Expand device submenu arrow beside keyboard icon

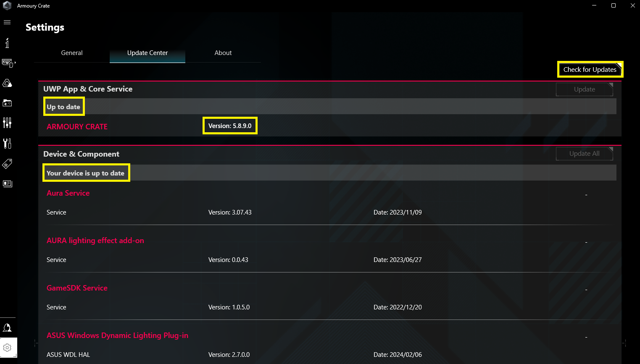[x=16, y=63]
